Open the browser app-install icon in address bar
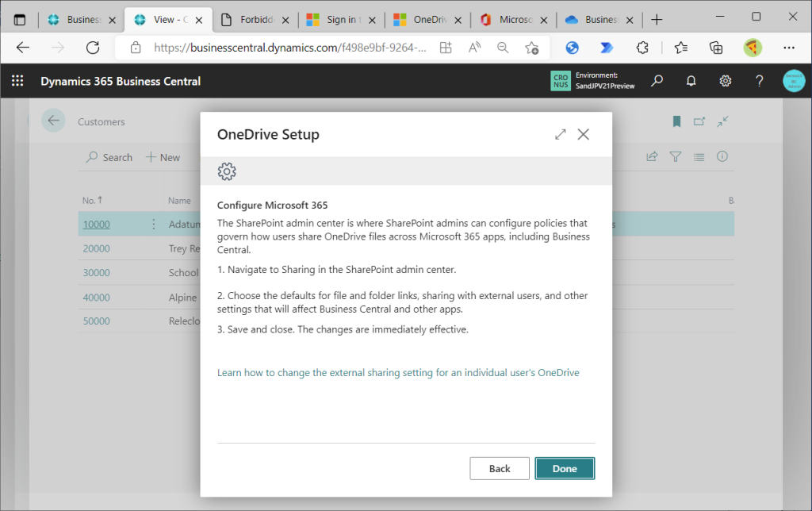 (x=446, y=48)
